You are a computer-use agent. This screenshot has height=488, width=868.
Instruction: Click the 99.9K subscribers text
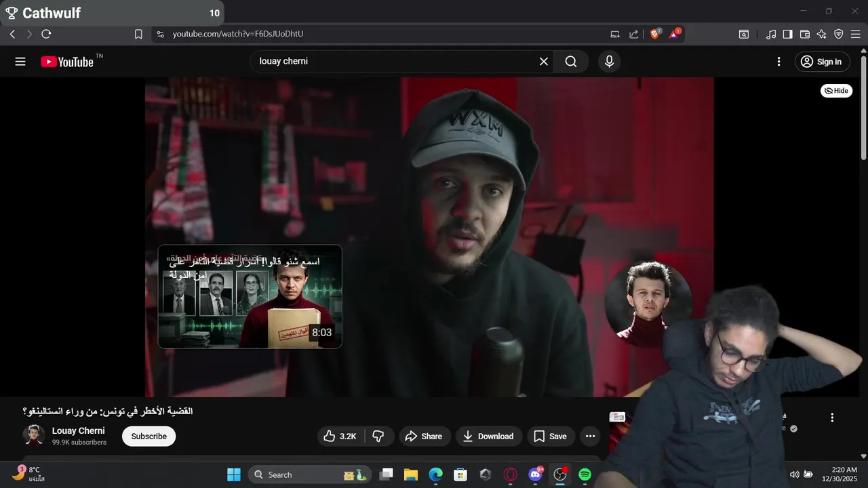pyautogui.click(x=79, y=443)
